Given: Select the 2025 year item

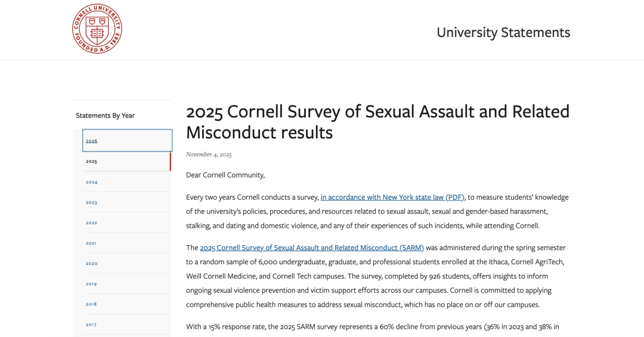Looking at the screenshot, I should tap(126, 162).
